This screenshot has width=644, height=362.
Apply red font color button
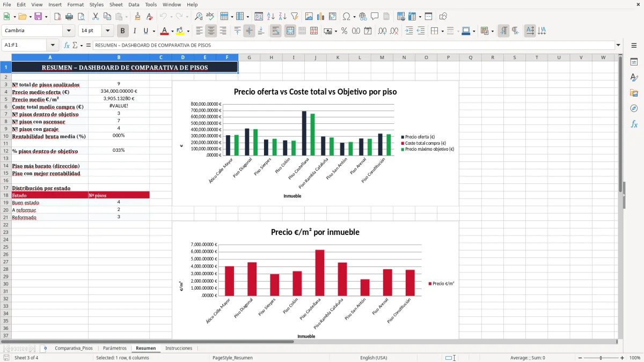tap(164, 31)
